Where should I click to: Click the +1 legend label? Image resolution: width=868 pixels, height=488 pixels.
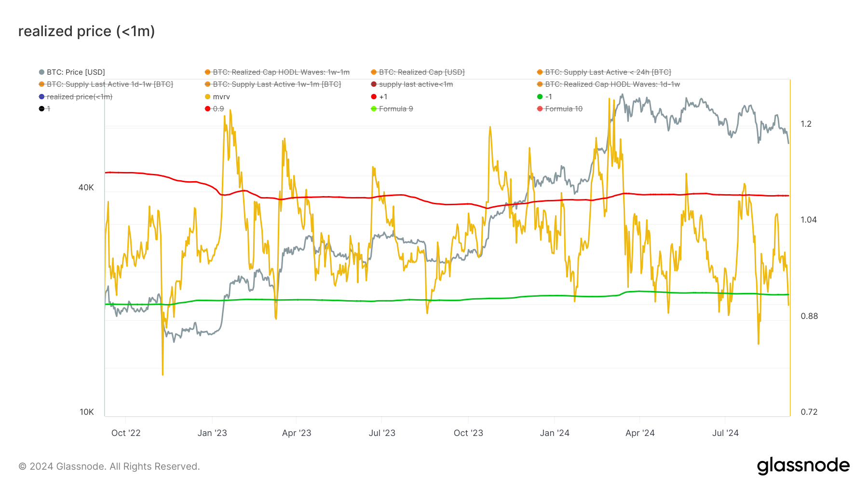click(383, 97)
